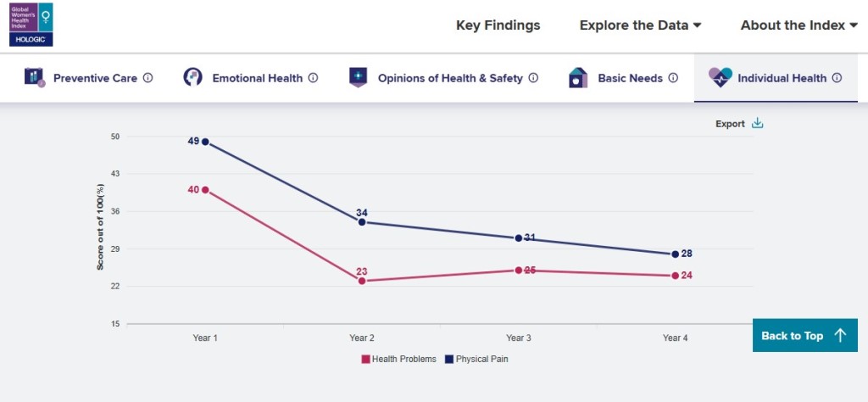Click the Physical Pain Year 1 data point

(205, 142)
